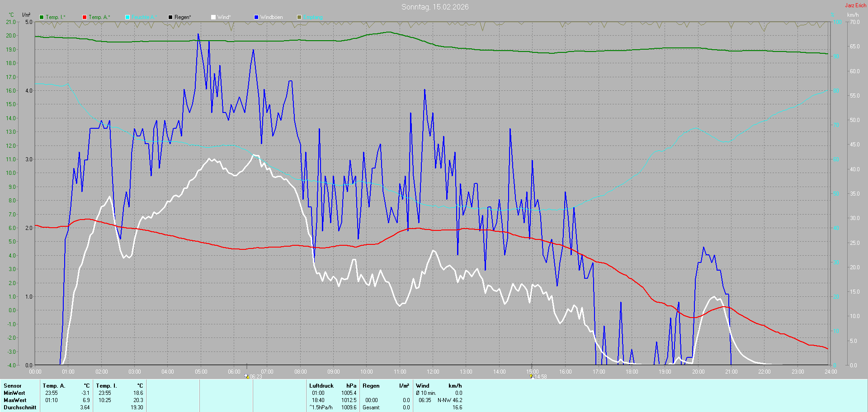This screenshot has width=868, height=412.
Task: Click the green Temp. I. legend square
Action: (42, 17)
